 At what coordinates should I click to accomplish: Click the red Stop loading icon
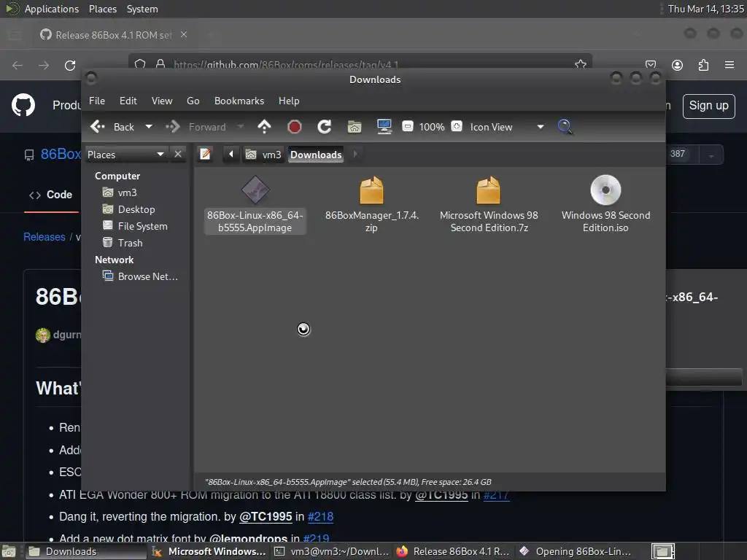point(295,127)
